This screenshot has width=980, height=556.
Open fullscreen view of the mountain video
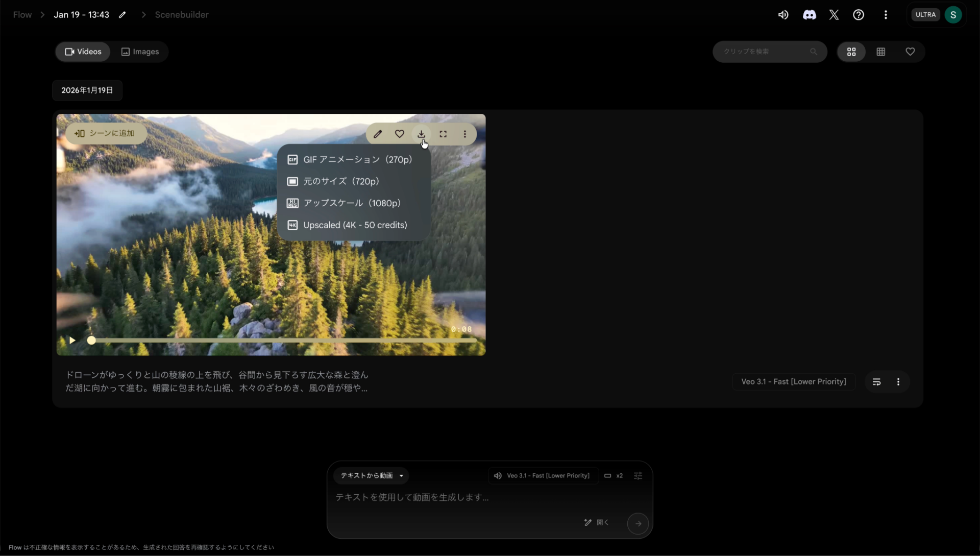pos(443,134)
